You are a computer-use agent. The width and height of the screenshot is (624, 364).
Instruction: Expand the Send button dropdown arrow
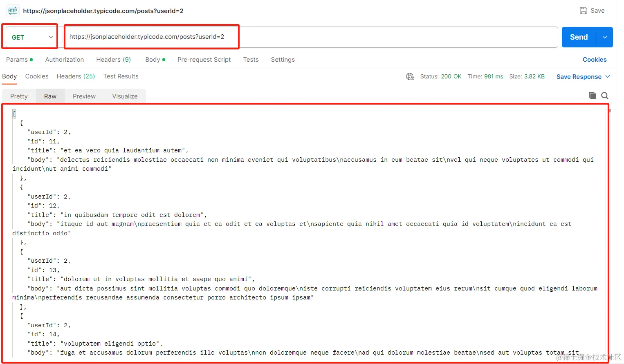coord(605,37)
